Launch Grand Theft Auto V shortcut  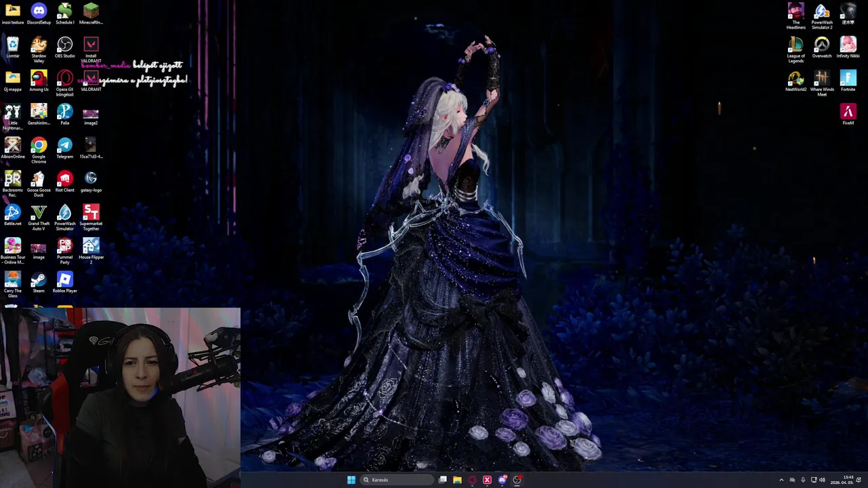coord(39,217)
